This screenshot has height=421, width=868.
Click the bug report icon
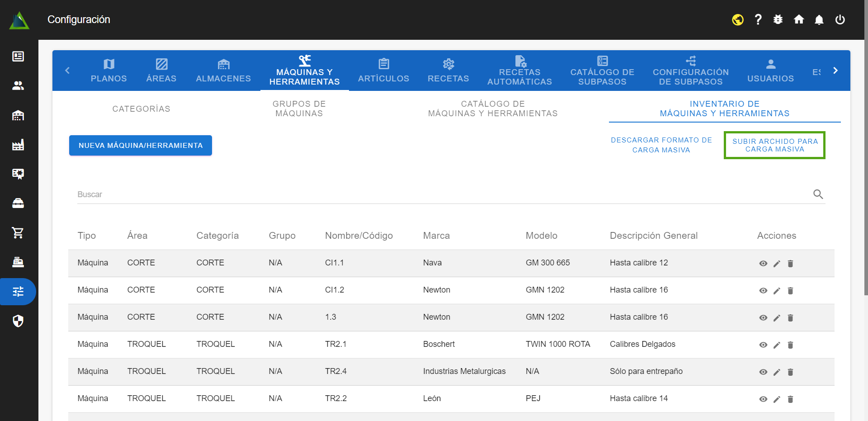coord(778,19)
